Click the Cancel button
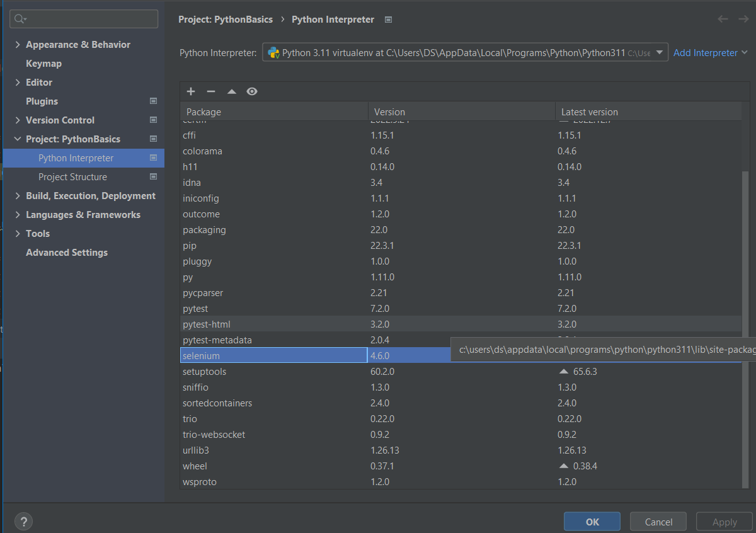Screen dimensions: 756x533 point(659,522)
